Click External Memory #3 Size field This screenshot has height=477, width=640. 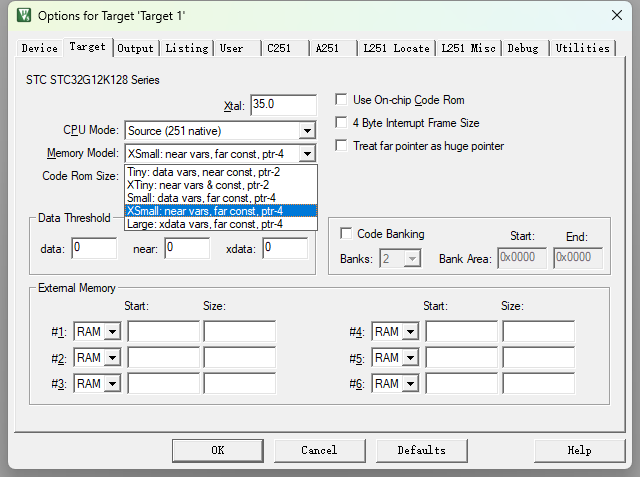(x=240, y=383)
